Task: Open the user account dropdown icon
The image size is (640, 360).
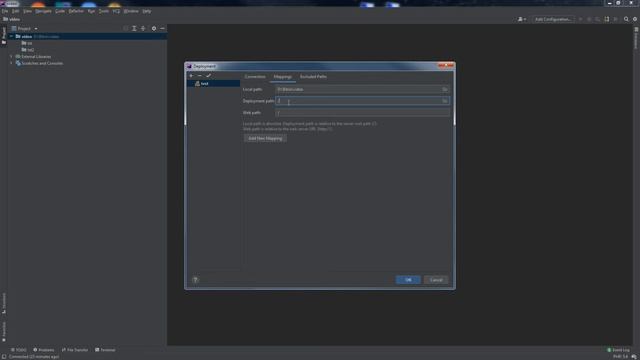Action: click(x=522, y=19)
